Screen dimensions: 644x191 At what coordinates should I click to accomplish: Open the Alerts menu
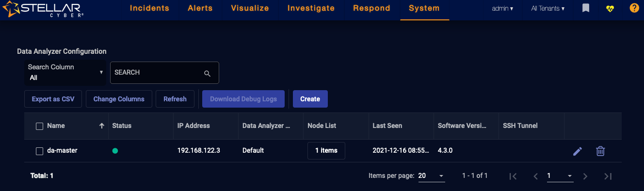200,8
